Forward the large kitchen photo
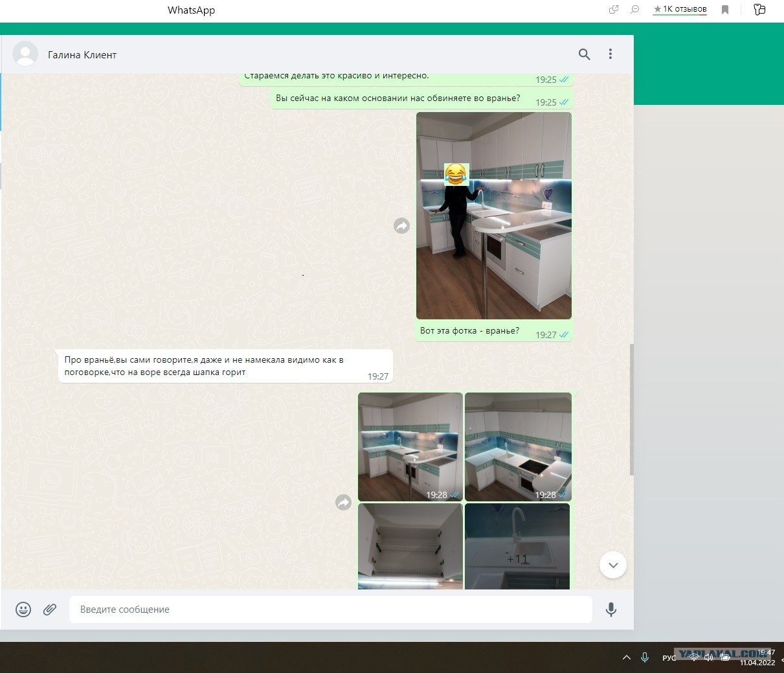The image size is (784, 673). (x=401, y=225)
